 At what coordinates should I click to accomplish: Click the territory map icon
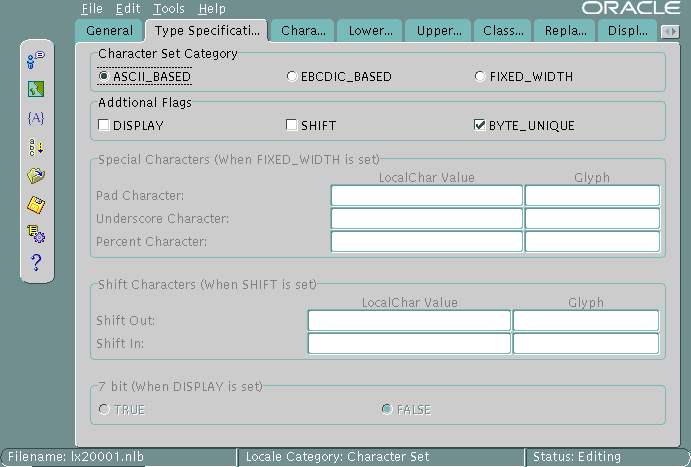tap(36, 89)
